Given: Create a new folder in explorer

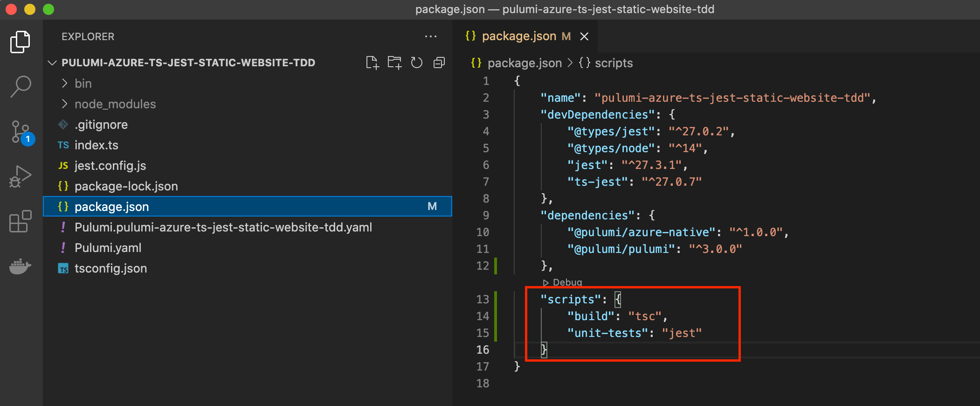Looking at the screenshot, I should pos(394,63).
